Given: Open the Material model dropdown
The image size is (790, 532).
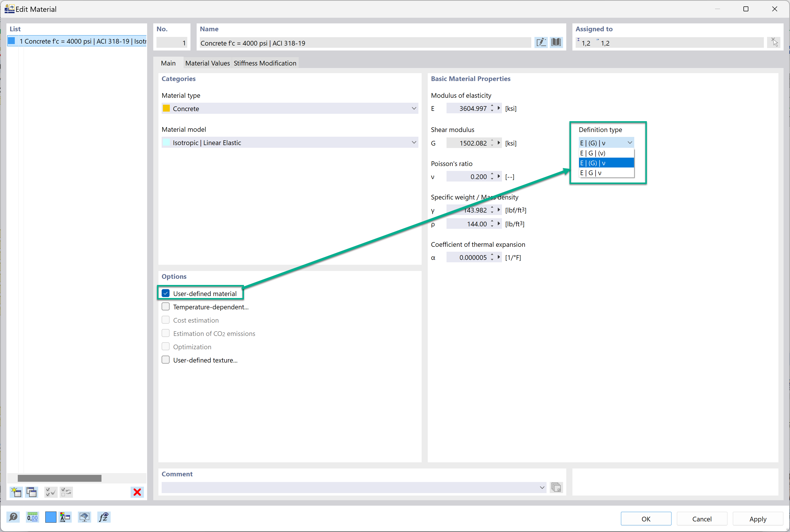Looking at the screenshot, I should click(414, 142).
